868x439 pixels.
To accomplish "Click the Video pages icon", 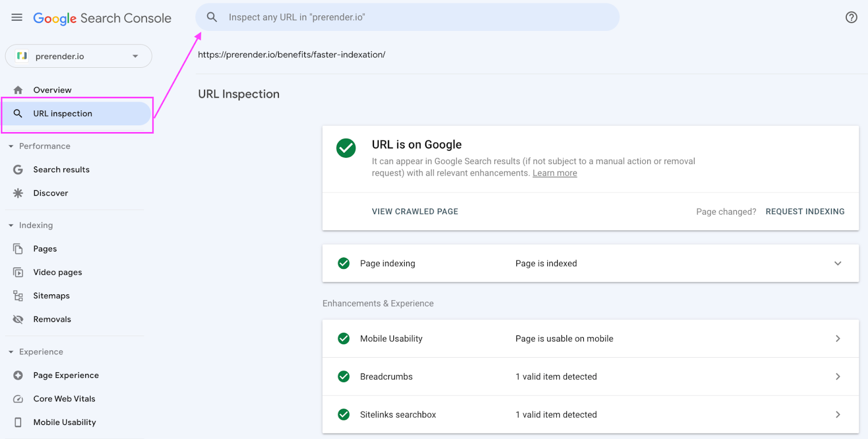I will point(18,272).
